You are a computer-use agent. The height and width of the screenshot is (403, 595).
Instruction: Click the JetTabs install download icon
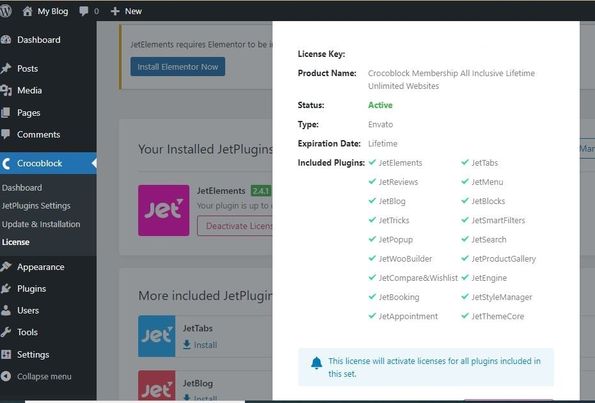(187, 345)
